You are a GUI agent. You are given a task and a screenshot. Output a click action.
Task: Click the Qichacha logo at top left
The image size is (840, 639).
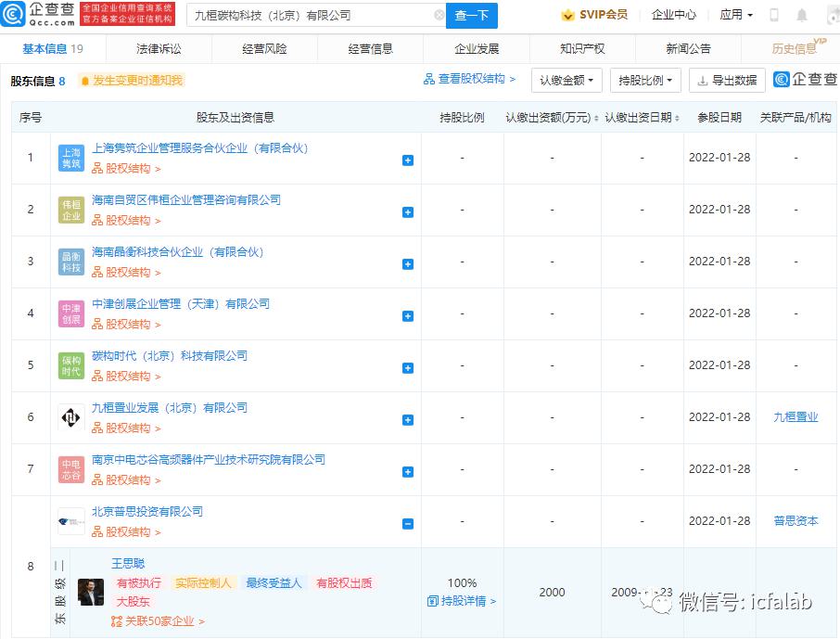coord(38,15)
